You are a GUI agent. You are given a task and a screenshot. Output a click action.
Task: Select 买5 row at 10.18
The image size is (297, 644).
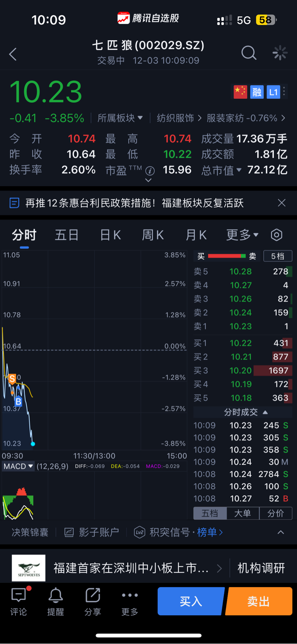tap(243, 398)
